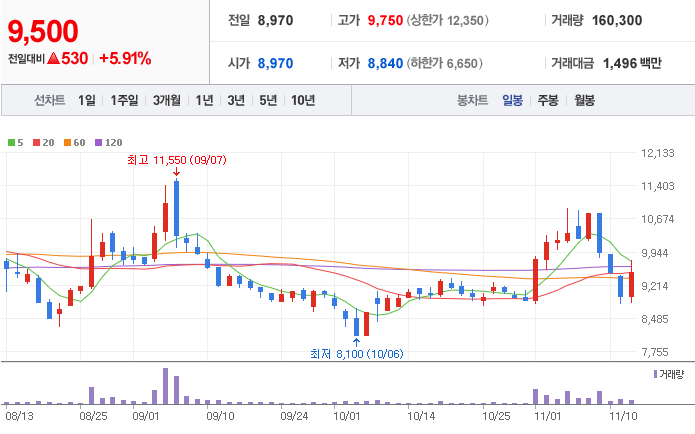Click the green 5-day moving average swatch
The height and width of the screenshot is (434, 695).
[x=12, y=142]
